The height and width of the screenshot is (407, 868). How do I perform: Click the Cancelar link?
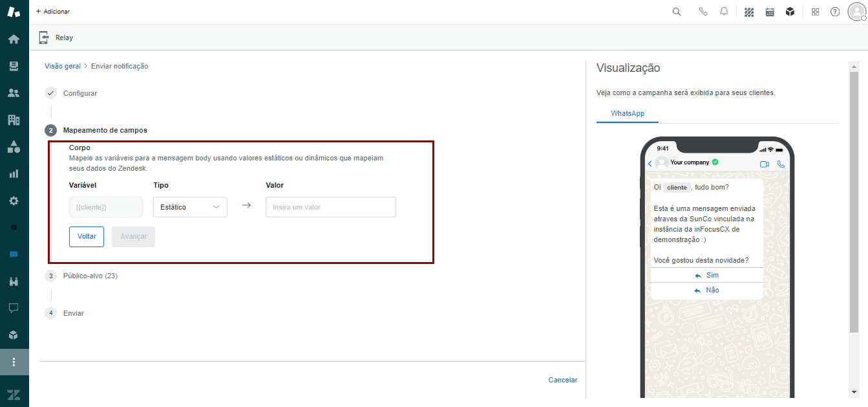(562, 380)
